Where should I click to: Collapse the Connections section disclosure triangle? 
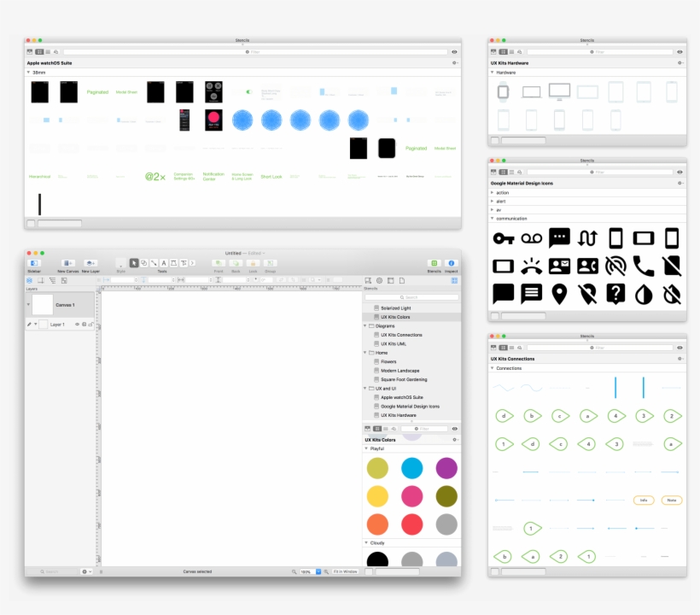494,367
